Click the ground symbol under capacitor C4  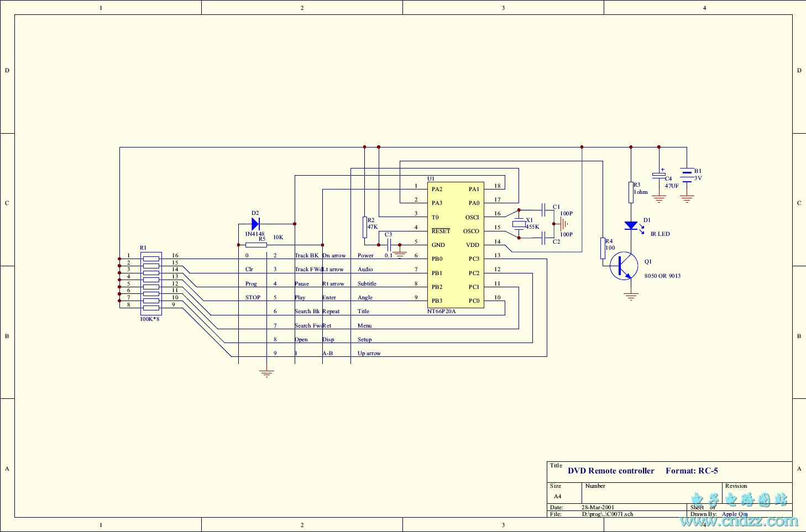point(658,199)
